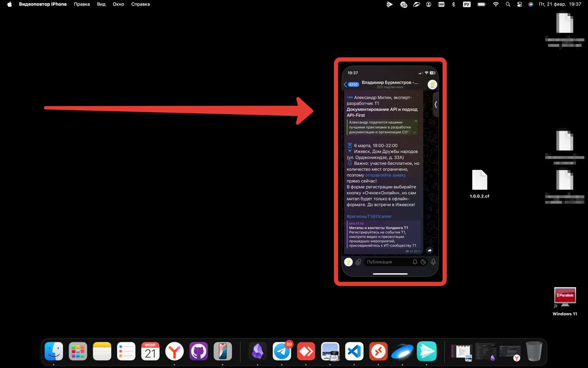Tap the profile avatar left of the message field
The width and height of the screenshot is (588, 368).
click(349, 262)
